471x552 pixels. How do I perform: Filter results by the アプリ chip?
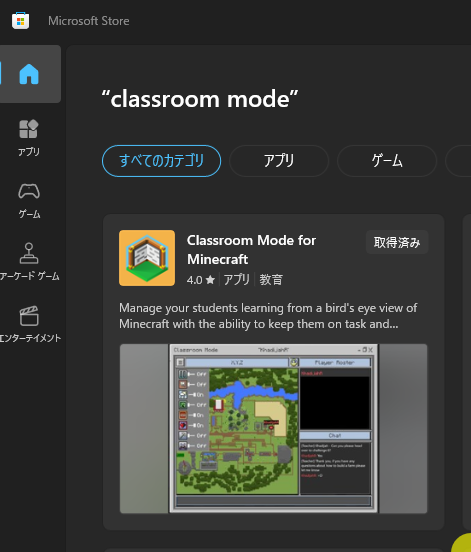coord(279,161)
